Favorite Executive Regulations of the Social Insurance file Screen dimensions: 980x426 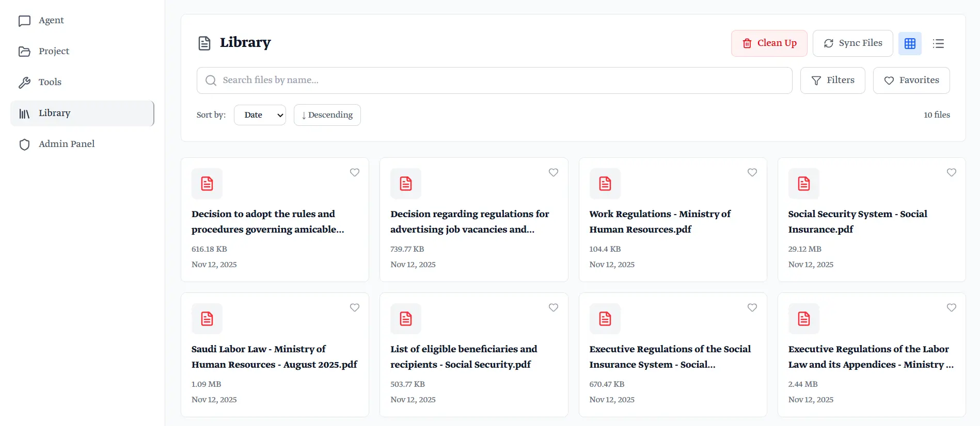[x=752, y=307]
